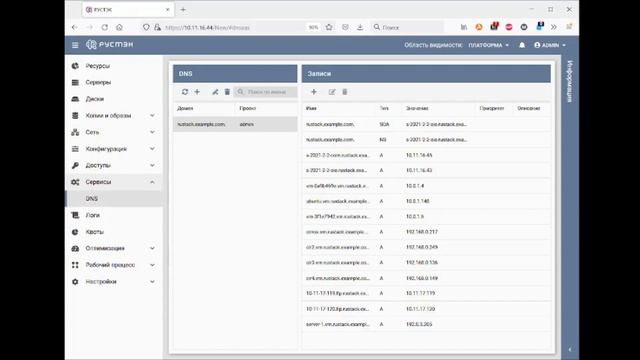Open the ADMIN user dropdown

click(x=550, y=45)
